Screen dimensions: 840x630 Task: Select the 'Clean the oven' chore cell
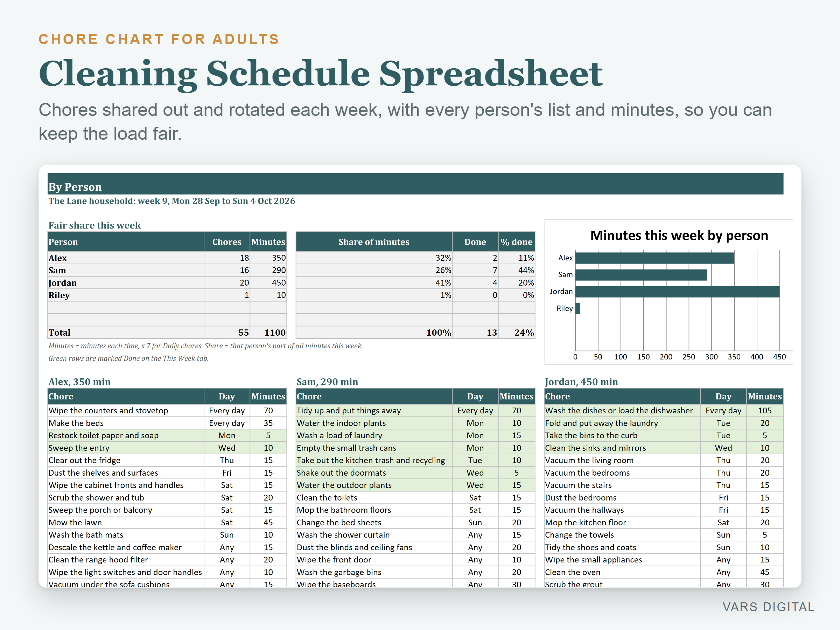click(622, 572)
